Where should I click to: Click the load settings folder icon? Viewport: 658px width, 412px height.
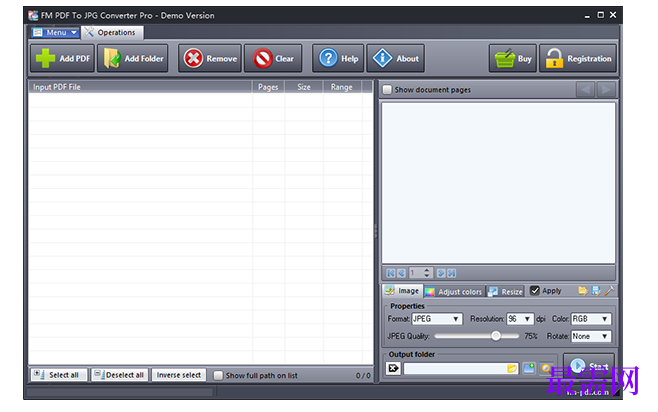(x=582, y=291)
